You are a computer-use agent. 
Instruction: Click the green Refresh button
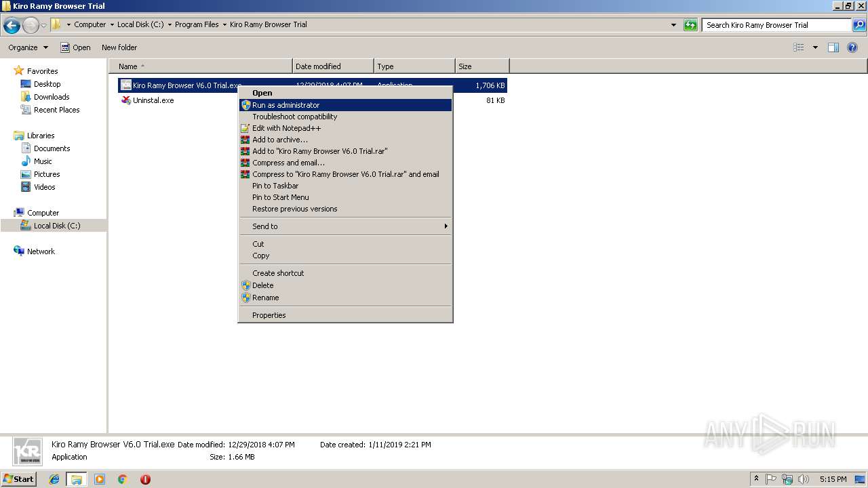[690, 25]
